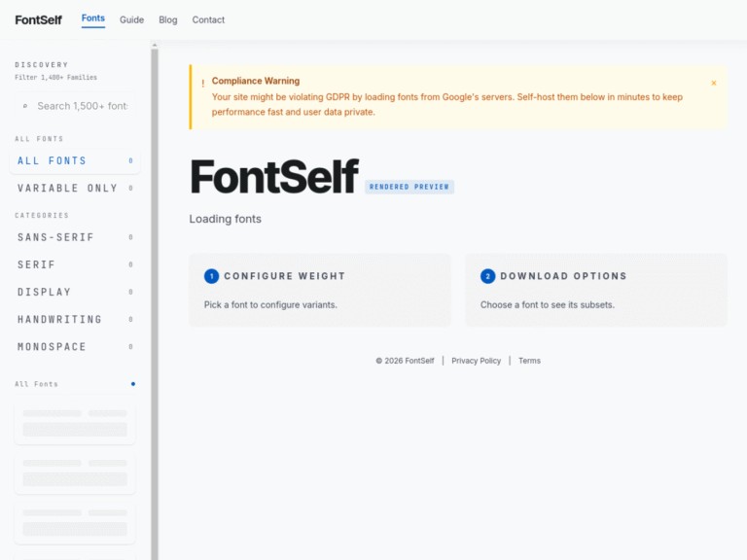Filter by DISPLAY category
Screen dimensions: 747x560
point(75,292)
